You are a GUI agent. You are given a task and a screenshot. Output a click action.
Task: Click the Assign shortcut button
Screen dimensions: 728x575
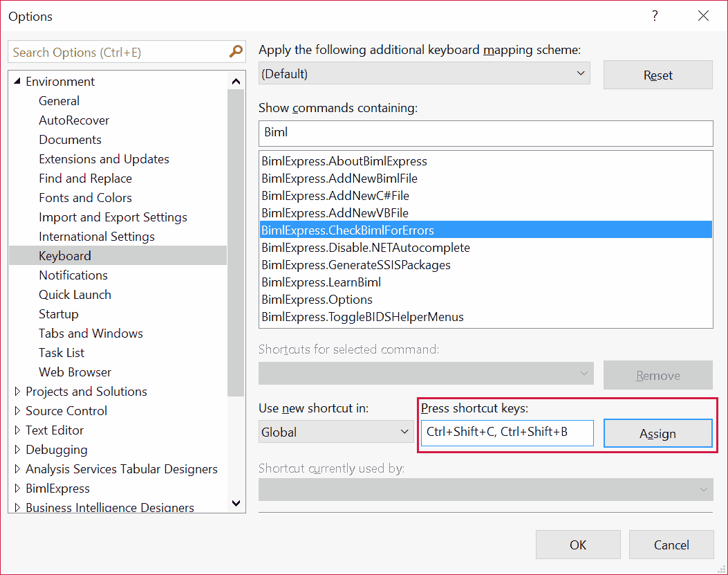coord(657,434)
